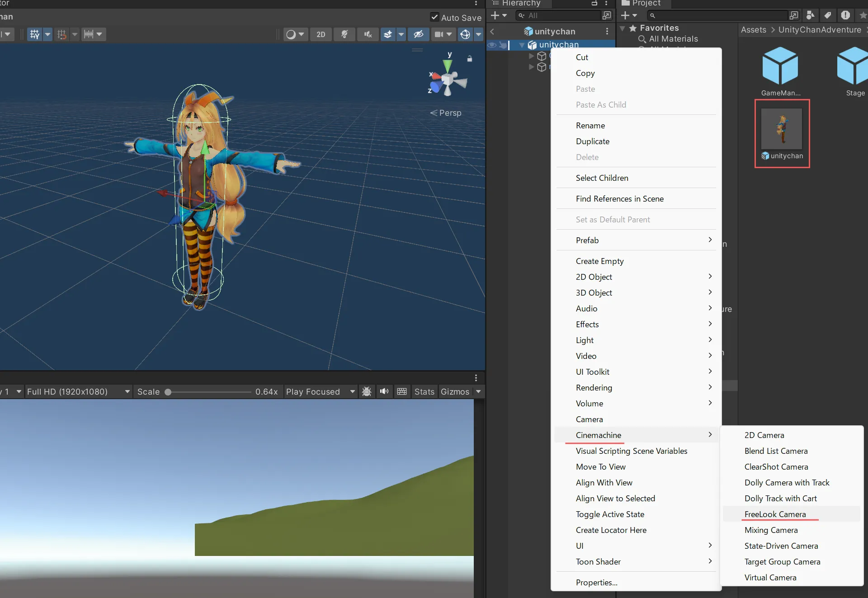Viewport: 868px width, 598px height.
Task: Select FreeLook Camera in Cinemachine submenu
Action: coord(792,514)
